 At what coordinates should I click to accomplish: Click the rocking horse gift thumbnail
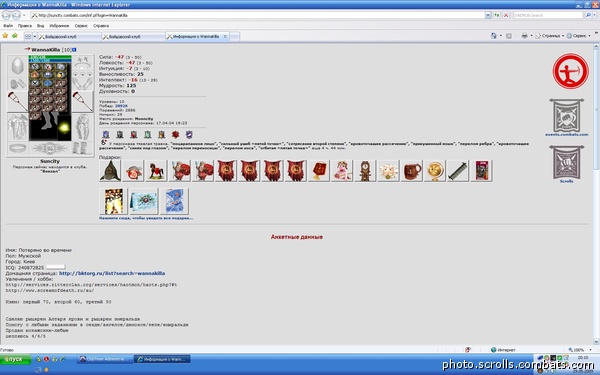click(x=157, y=171)
